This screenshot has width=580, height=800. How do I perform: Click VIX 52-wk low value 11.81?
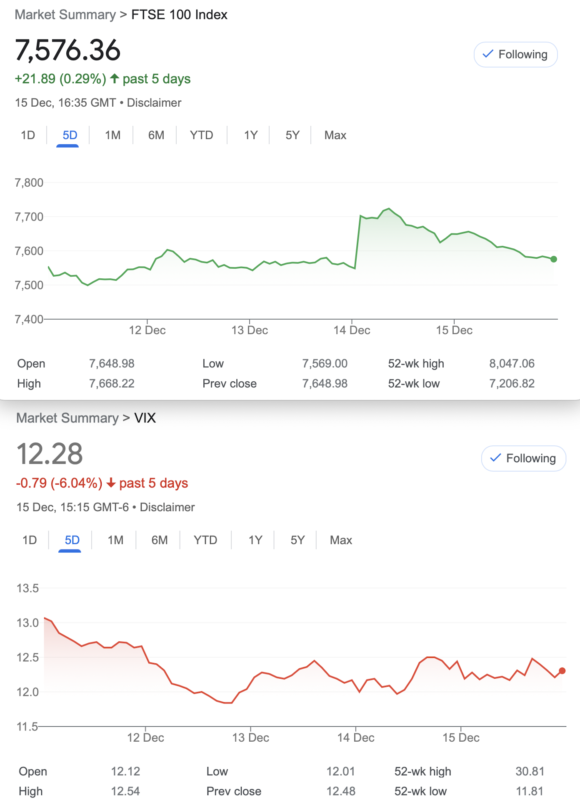click(529, 791)
